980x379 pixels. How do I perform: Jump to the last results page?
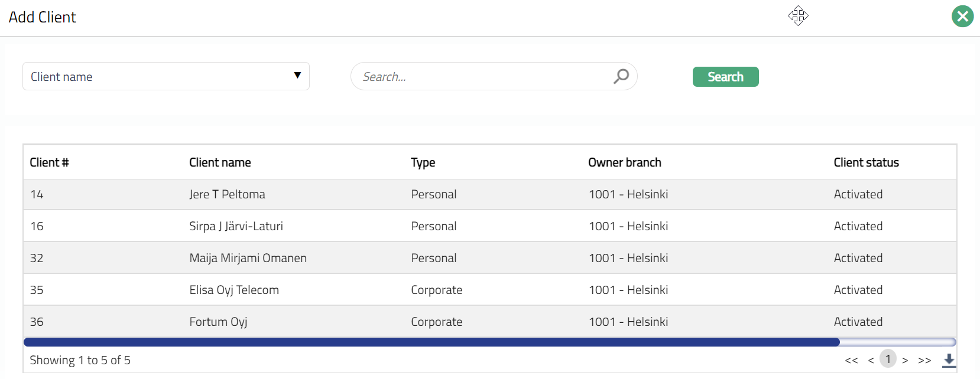tap(924, 360)
